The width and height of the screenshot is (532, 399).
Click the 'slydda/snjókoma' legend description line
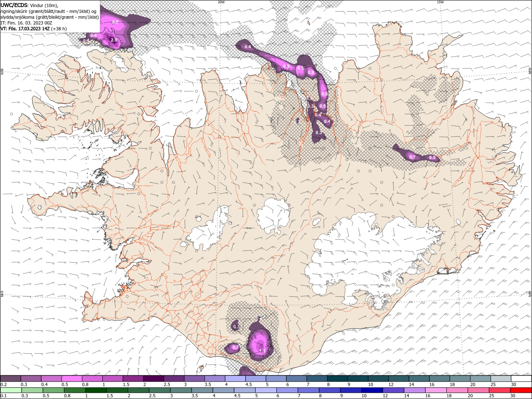49,17
